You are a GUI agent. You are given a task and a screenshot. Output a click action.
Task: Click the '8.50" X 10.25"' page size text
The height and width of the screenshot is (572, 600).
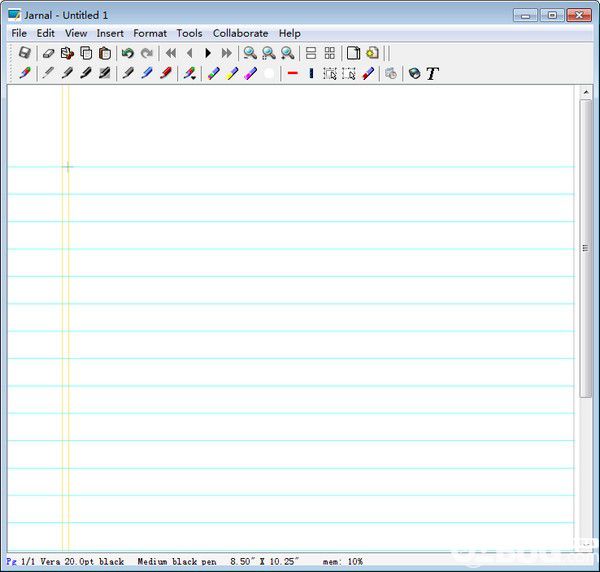click(264, 561)
